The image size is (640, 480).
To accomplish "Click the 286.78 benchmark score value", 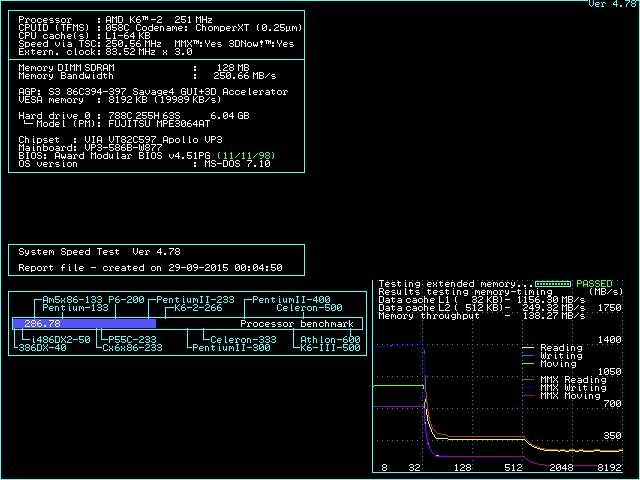I will coord(42,324).
